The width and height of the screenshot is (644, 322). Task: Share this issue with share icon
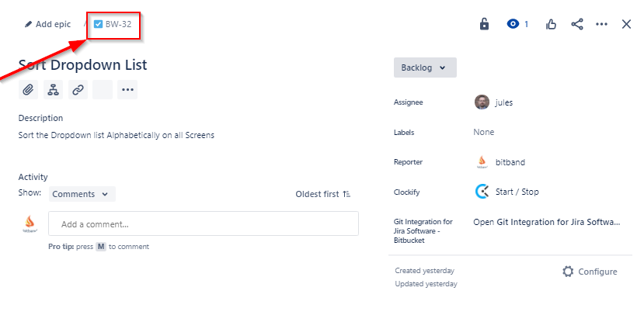(577, 24)
